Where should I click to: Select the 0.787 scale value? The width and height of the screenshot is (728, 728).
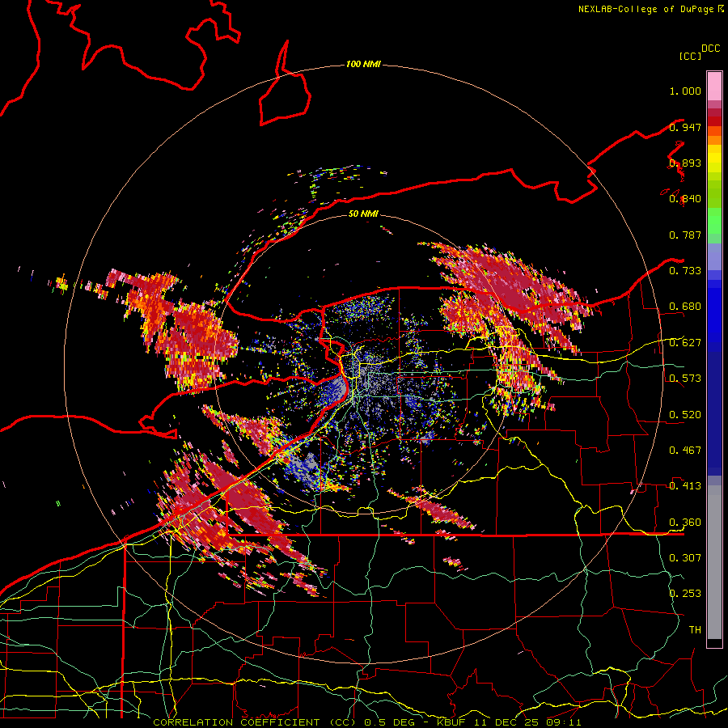pos(685,235)
